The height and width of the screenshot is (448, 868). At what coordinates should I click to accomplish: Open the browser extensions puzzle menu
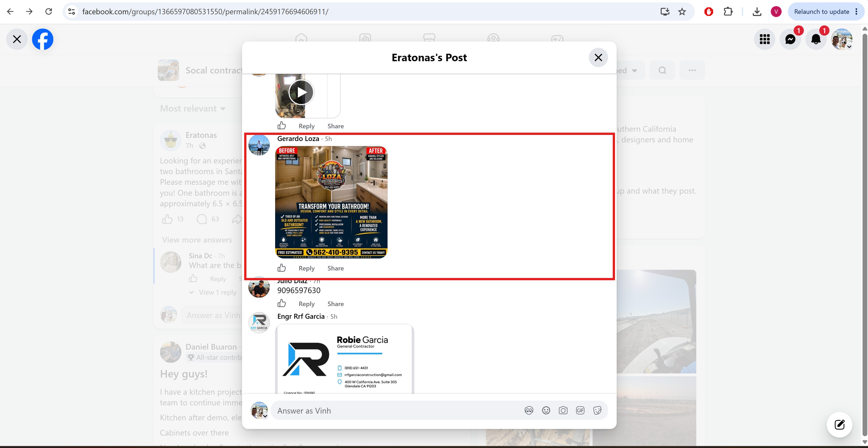[728, 12]
